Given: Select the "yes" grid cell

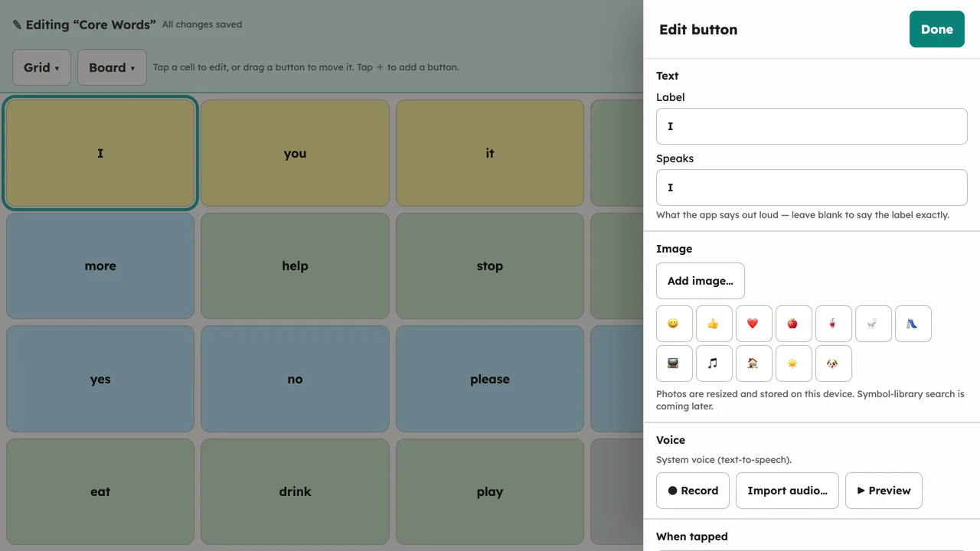Looking at the screenshot, I should click(x=100, y=379).
